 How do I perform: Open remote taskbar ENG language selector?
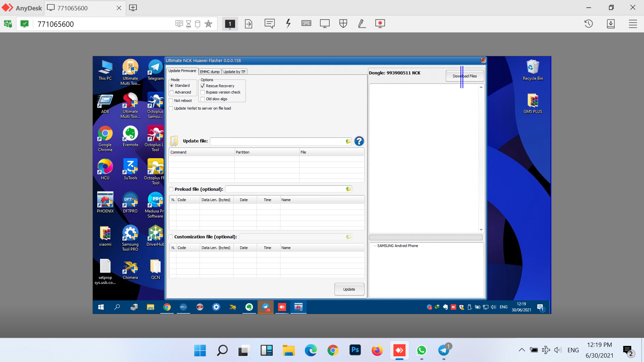[503, 307]
